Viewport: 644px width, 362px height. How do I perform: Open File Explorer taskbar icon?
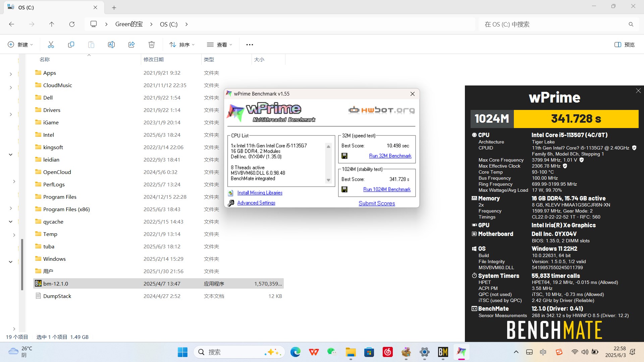coord(351,352)
